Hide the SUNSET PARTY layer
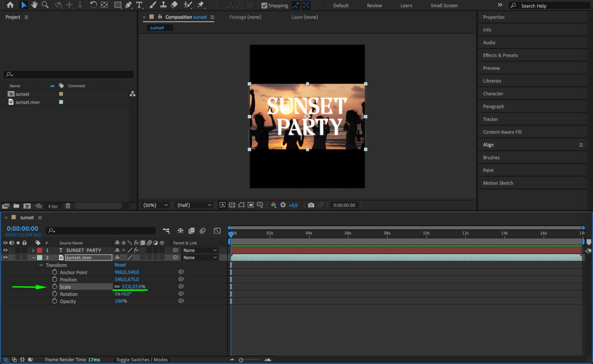The image size is (593, 364). pos(5,250)
